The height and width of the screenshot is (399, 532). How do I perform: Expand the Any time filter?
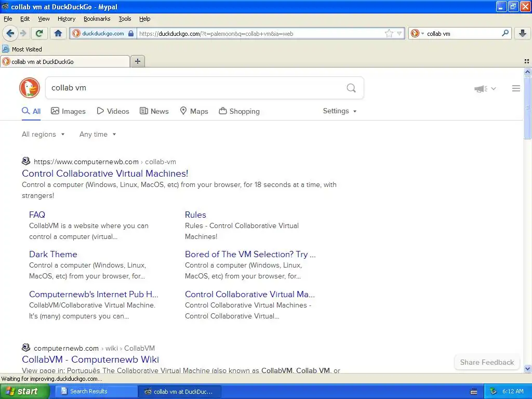[x=98, y=135]
